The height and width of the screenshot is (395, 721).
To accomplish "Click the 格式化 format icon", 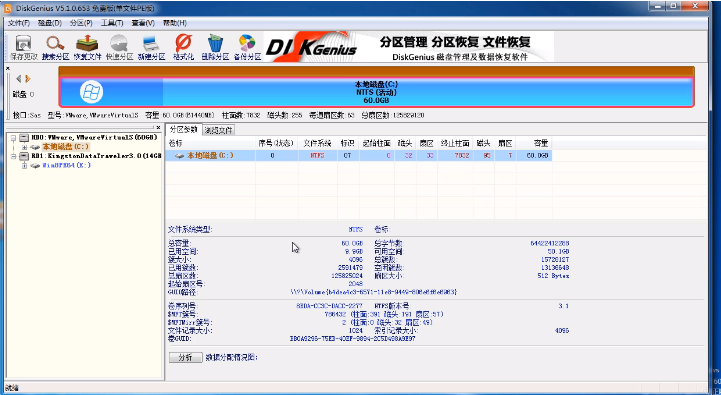I will click(x=183, y=47).
